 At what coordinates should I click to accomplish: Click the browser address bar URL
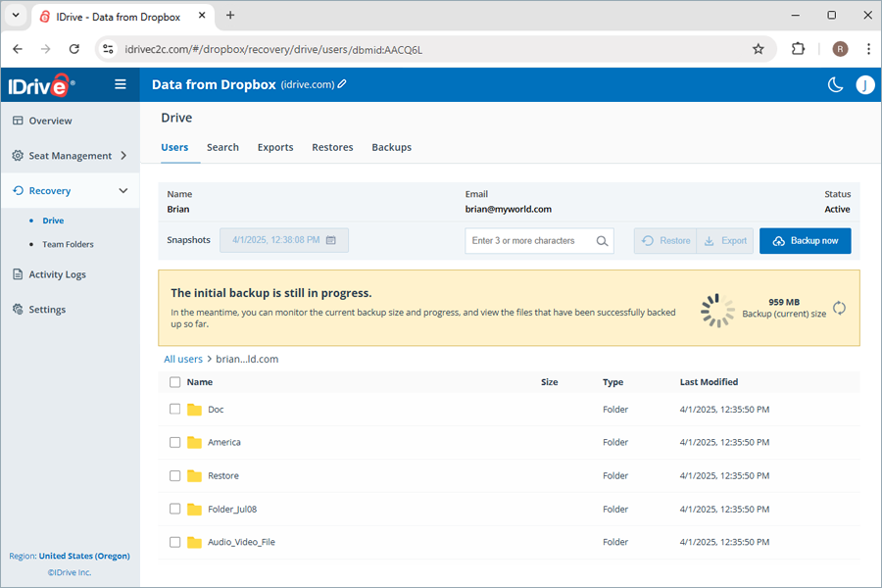[273, 50]
